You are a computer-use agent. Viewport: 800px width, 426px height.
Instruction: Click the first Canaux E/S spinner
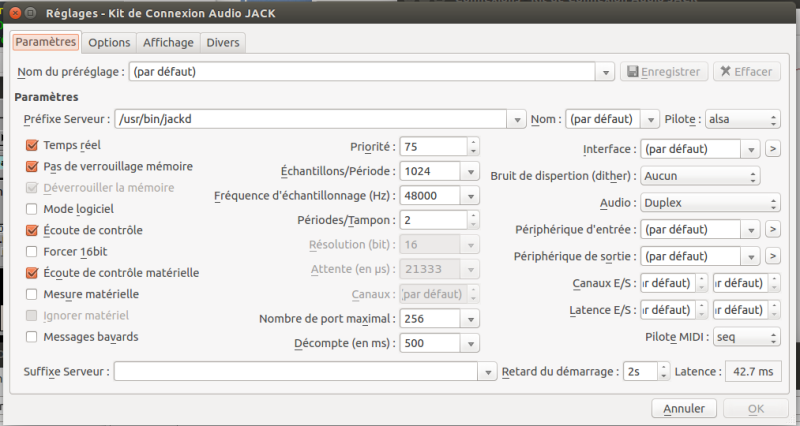point(674,283)
